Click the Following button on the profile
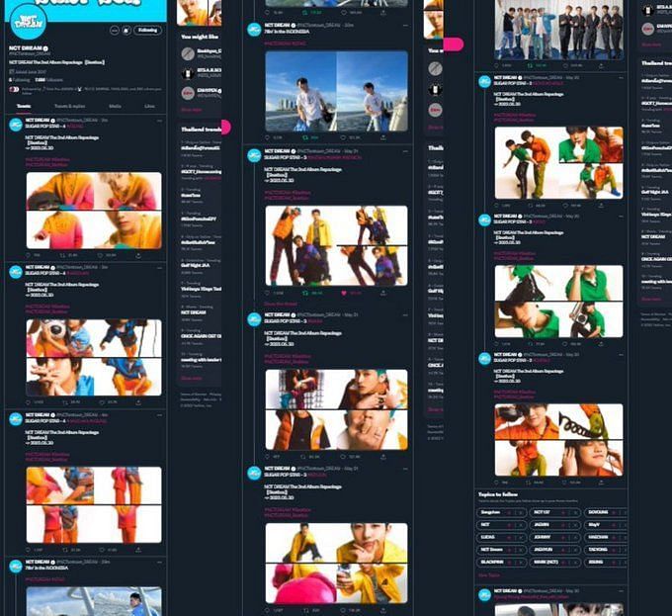 click(x=148, y=30)
